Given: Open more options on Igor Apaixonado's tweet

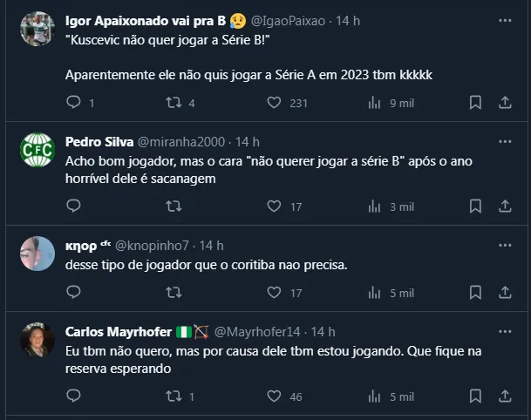Looking at the screenshot, I should point(504,19).
